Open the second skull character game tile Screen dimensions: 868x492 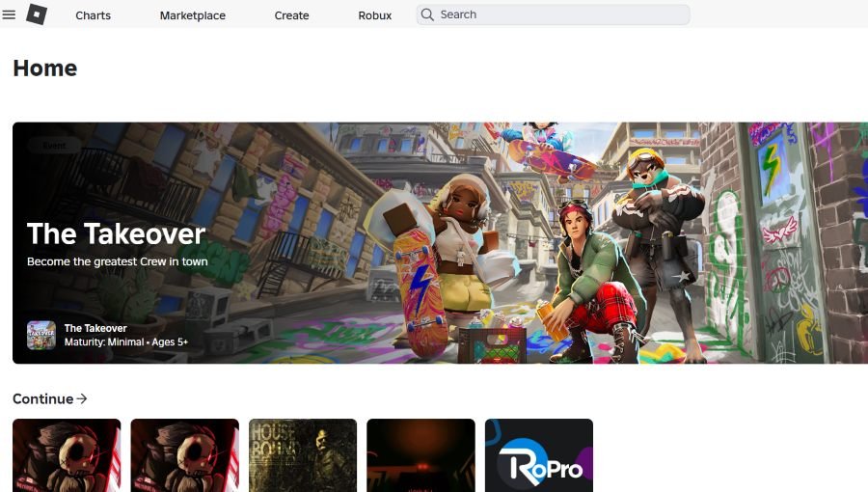point(184,455)
